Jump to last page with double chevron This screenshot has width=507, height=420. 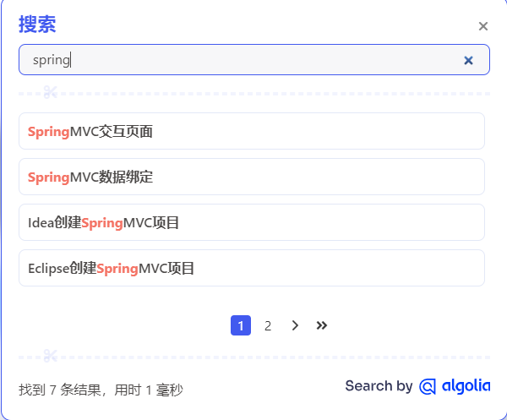click(322, 325)
